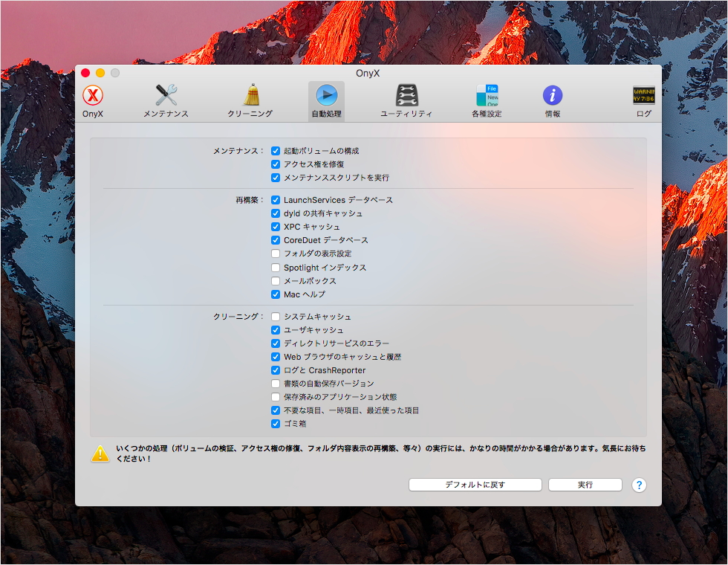728x565 pixels.
Task: Check the メールボックス option
Action: click(276, 281)
